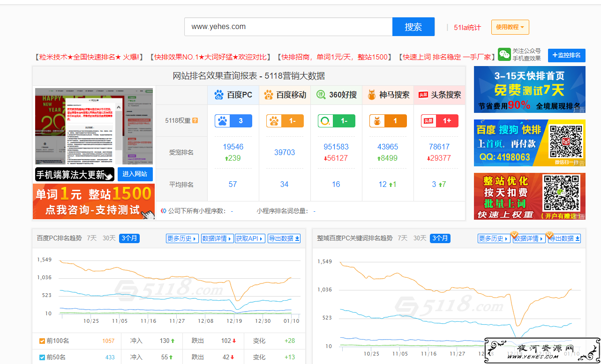Viewport: 601px width, 364px height.
Task: Expand 获取API on 百度PC排名趋势 chart
Action: (250, 238)
